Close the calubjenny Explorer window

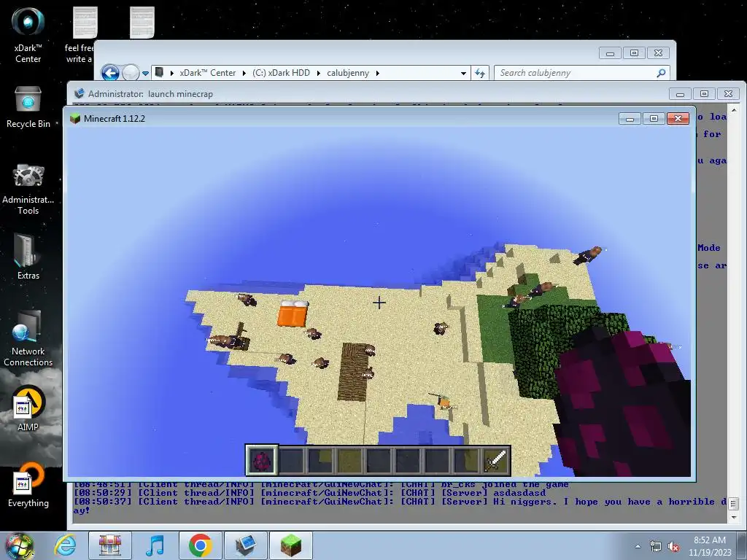(x=658, y=52)
